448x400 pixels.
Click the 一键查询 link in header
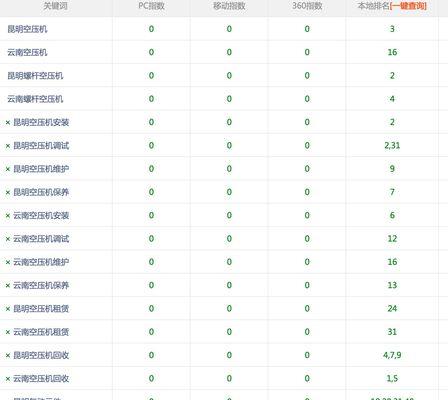click(x=408, y=6)
